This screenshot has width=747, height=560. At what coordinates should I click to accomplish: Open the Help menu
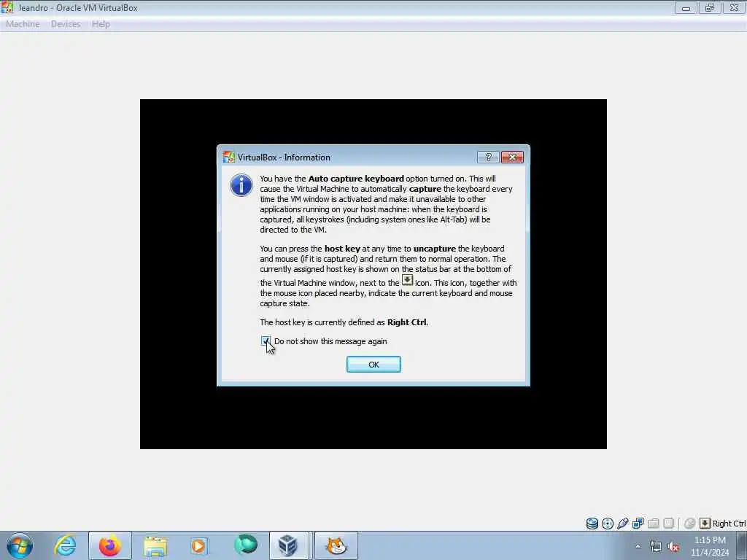(x=101, y=24)
